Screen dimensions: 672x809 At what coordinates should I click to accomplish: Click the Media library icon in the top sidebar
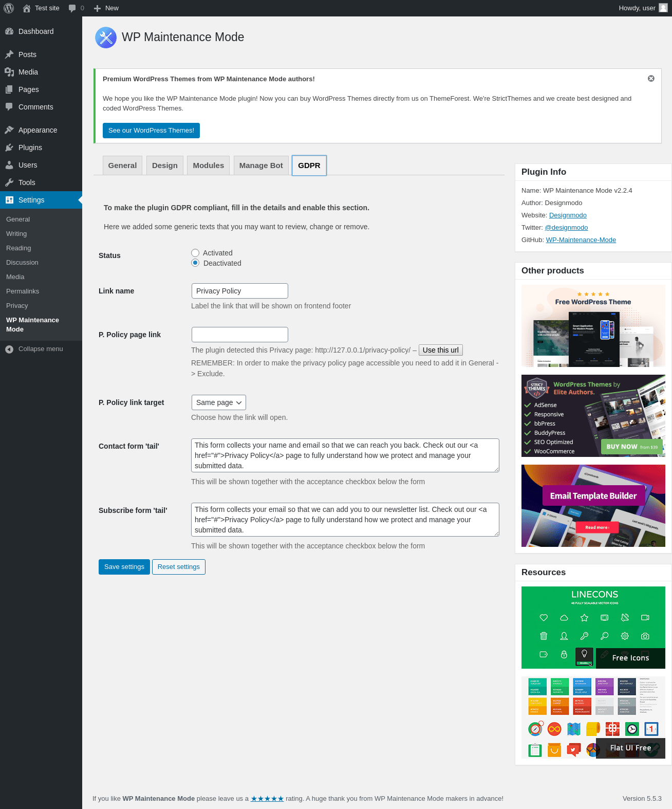[x=9, y=72]
